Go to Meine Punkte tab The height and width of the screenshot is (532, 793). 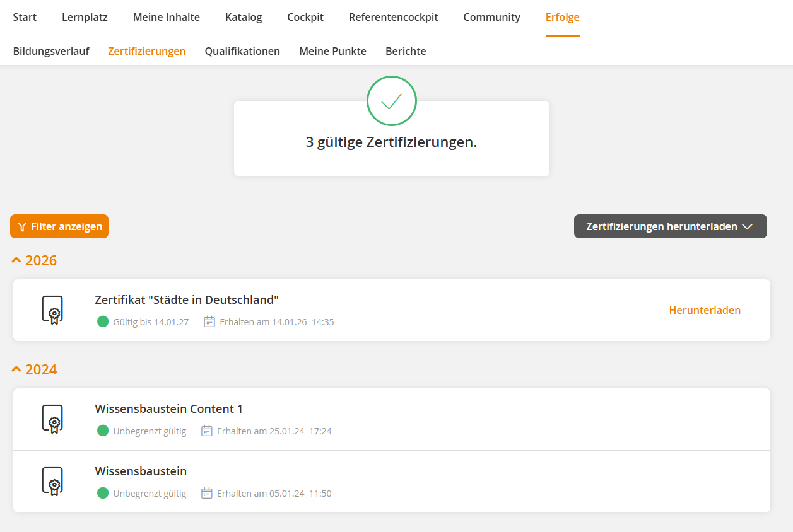pos(332,51)
